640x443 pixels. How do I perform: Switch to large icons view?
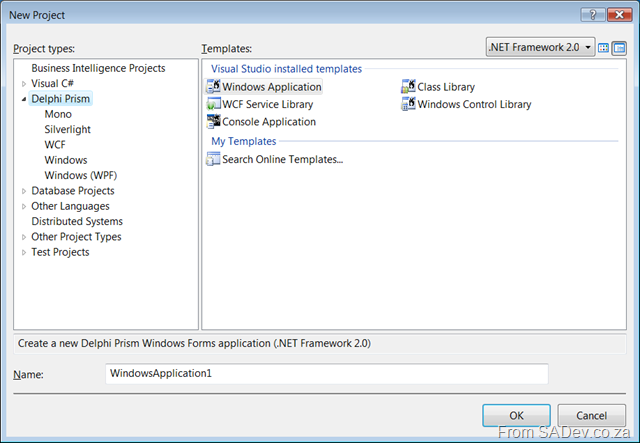[x=603, y=48]
